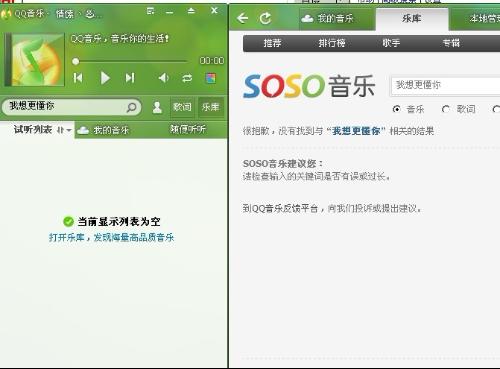Open the colorful skin icon
The image size is (500, 369).
coord(211,78)
